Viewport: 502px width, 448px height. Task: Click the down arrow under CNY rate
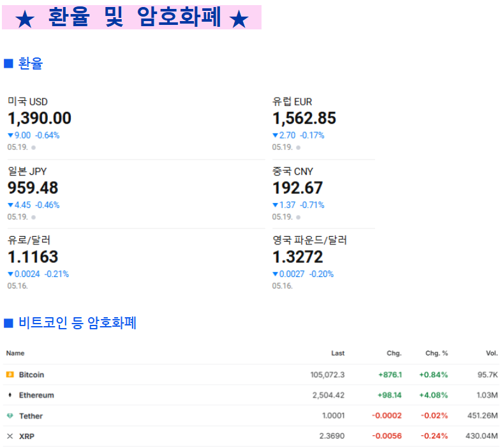pyautogui.click(x=276, y=205)
